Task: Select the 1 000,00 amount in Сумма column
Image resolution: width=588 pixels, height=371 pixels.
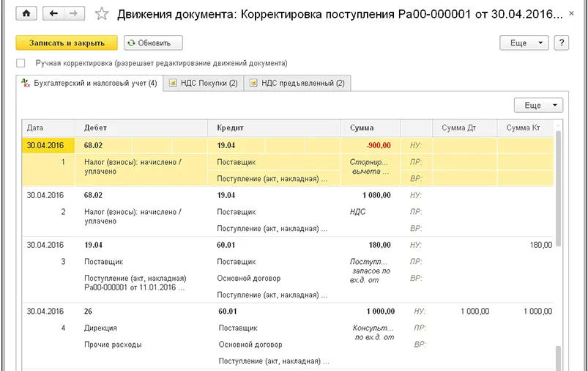Action: tap(381, 312)
